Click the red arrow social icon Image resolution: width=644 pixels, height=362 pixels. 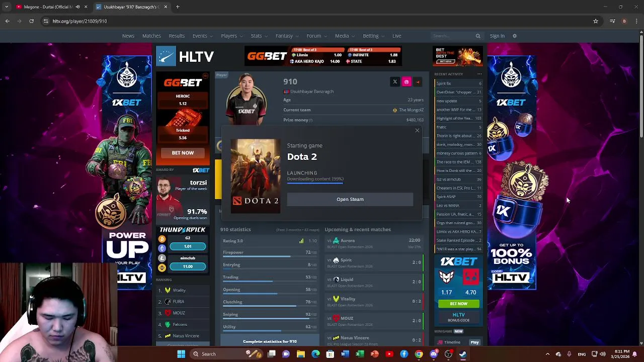(x=418, y=82)
